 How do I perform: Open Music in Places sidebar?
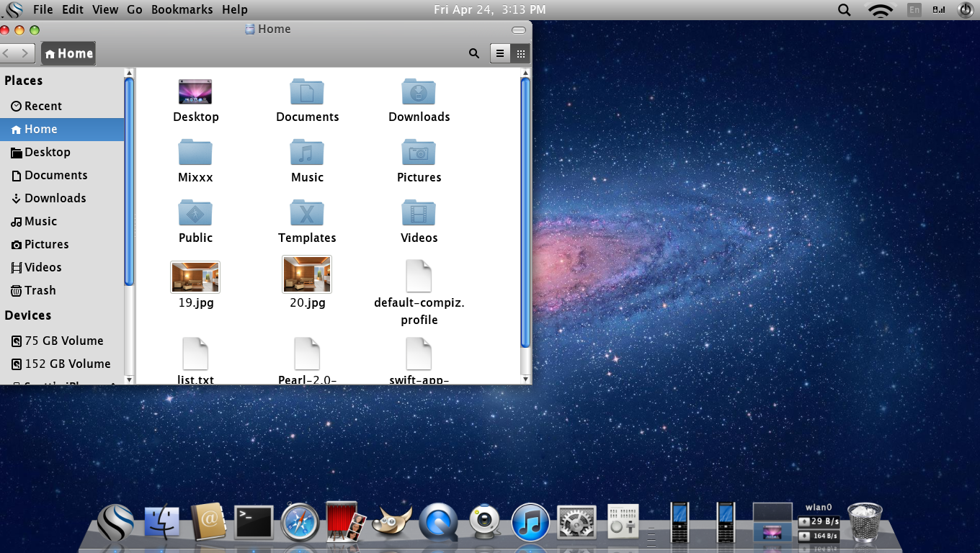[x=62, y=221]
